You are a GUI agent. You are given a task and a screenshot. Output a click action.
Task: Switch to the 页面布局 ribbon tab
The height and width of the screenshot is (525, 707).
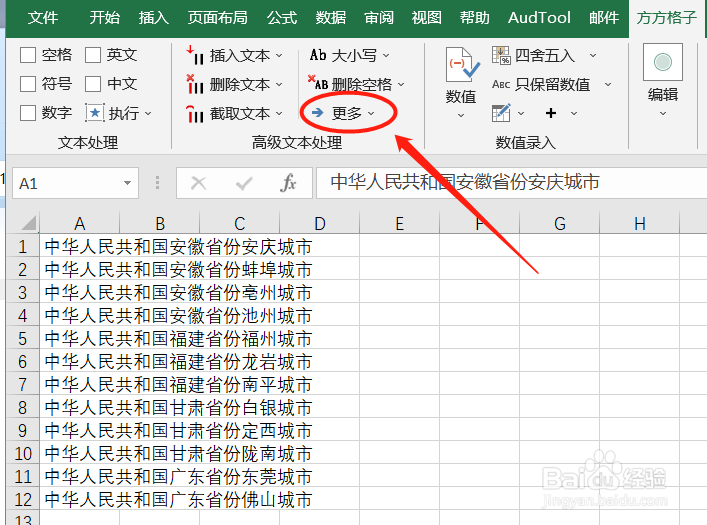point(218,18)
